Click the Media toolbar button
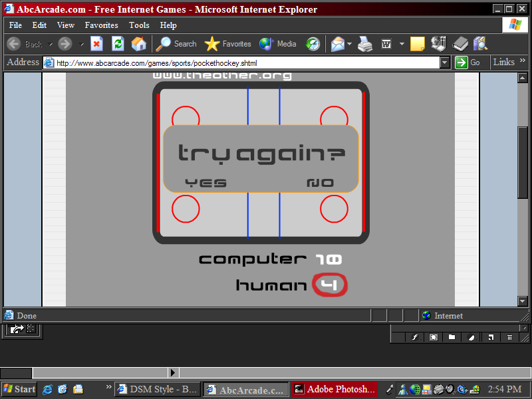This screenshot has height=399, width=532. (278, 44)
